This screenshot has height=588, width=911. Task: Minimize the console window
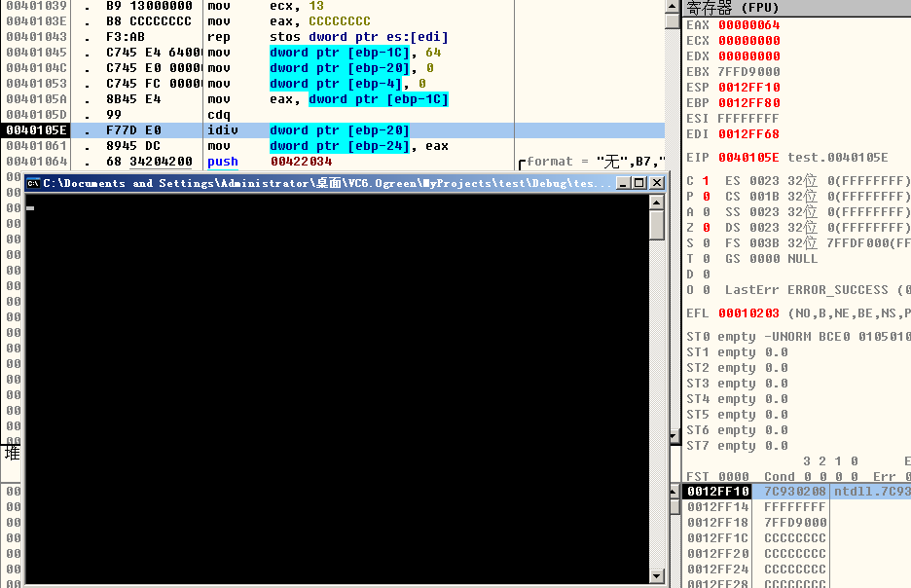[x=622, y=183]
